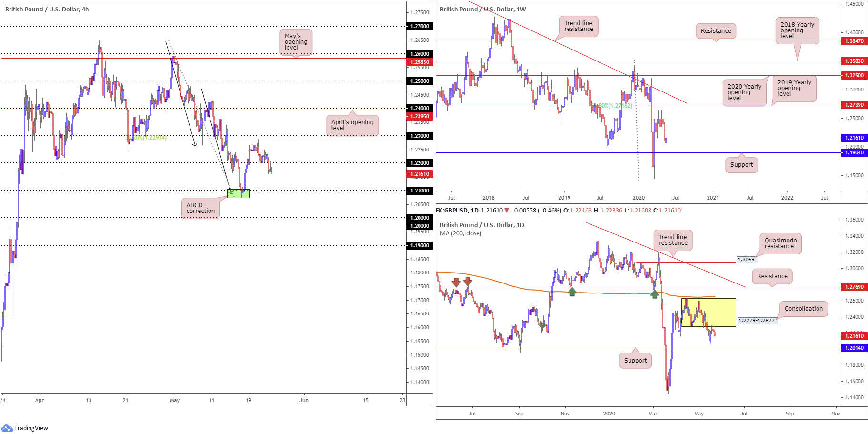Select the 2020 Yearly opening level callout
This screenshot has height=434, width=868.
pos(744,92)
